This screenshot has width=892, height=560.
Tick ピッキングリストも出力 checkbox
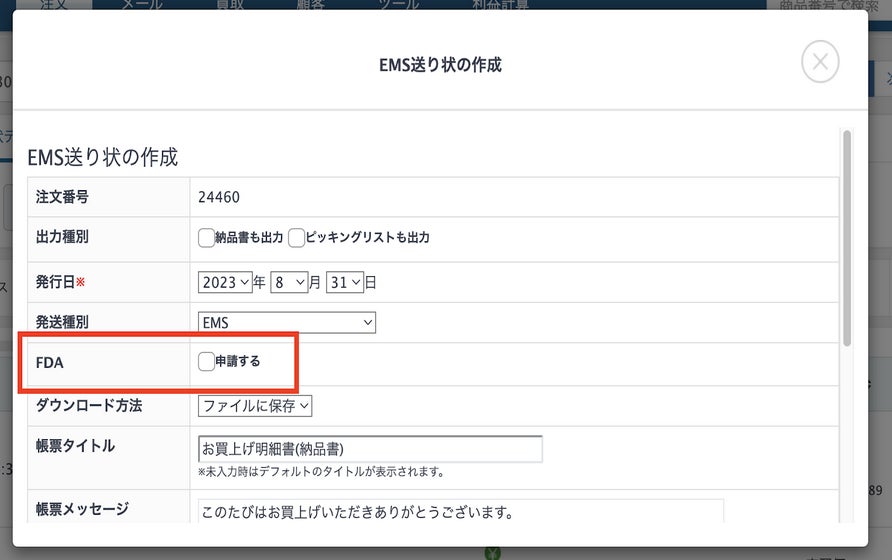(296, 237)
